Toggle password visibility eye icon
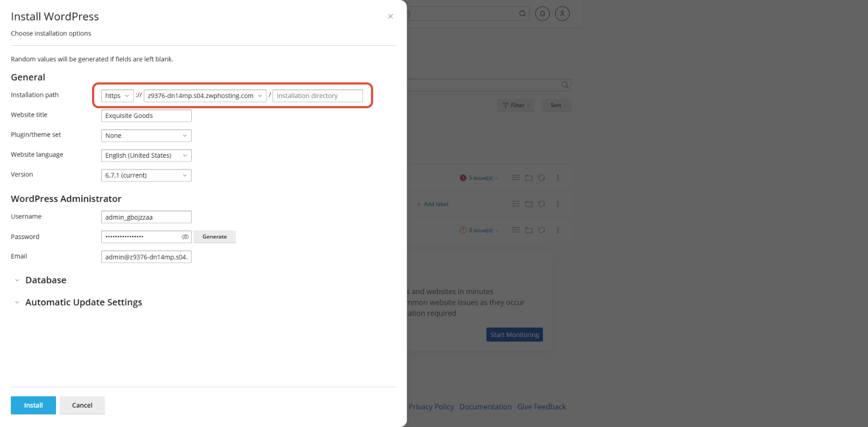 pyautogui.click(x=185, y=237)
